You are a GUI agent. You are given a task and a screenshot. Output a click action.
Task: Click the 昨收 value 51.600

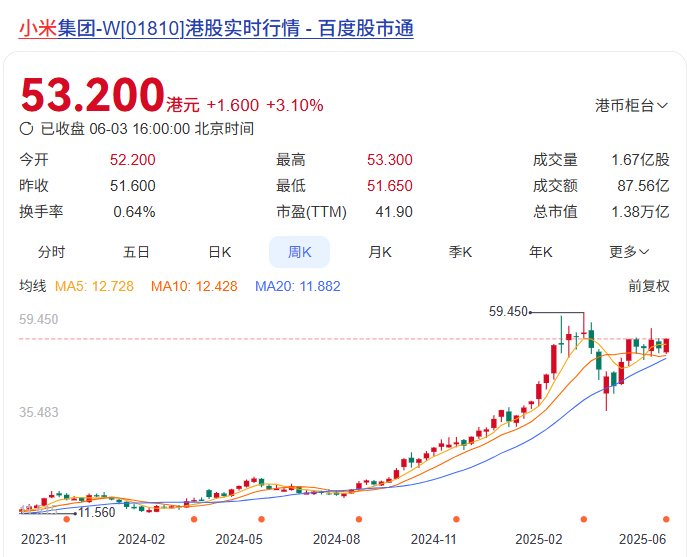(133, 186)
